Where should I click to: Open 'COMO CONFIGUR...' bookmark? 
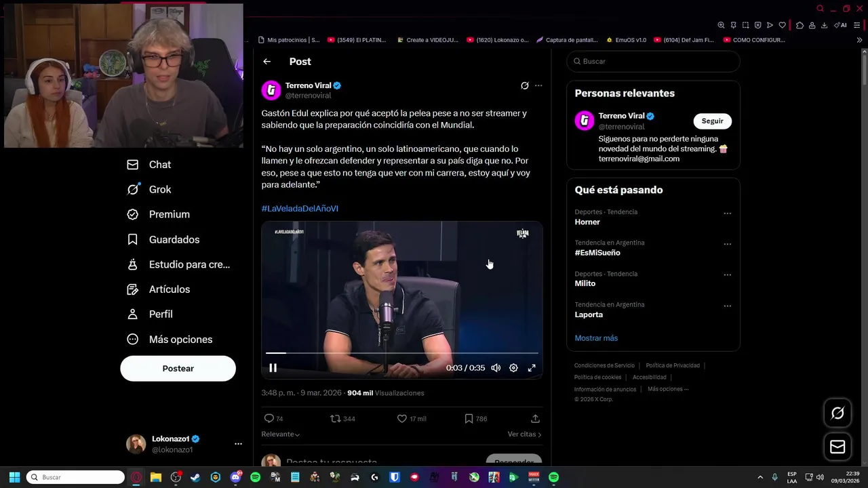click(753, 40)
